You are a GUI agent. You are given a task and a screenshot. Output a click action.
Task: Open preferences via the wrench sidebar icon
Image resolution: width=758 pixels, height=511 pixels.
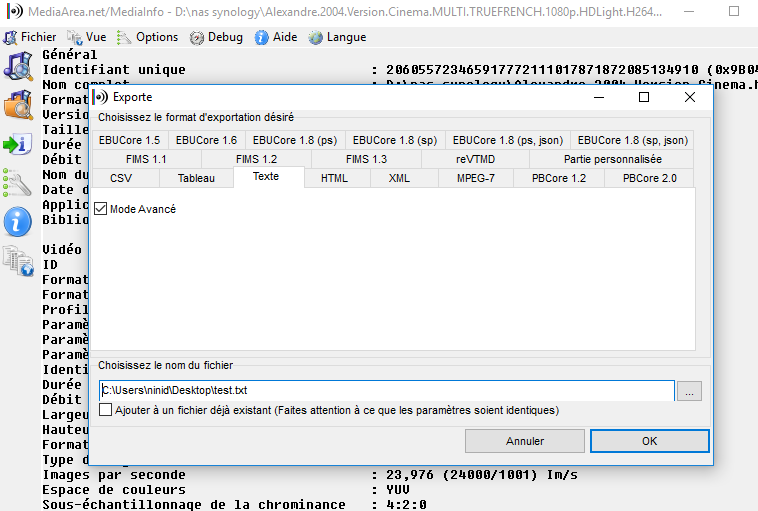pos(18,183)
